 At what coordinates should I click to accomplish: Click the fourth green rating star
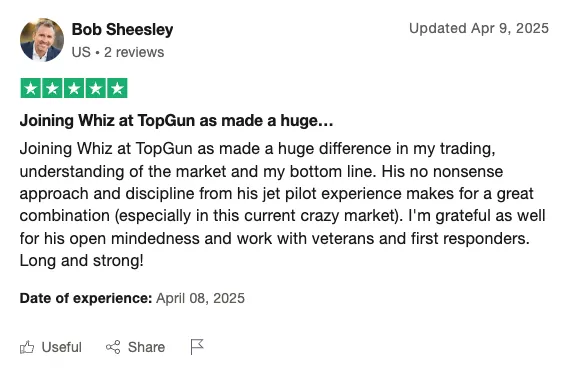click(96, 88)
